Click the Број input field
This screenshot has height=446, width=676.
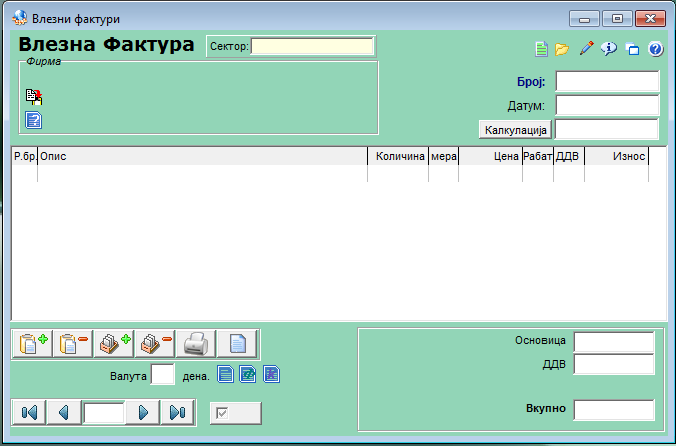tap(607, 81)
